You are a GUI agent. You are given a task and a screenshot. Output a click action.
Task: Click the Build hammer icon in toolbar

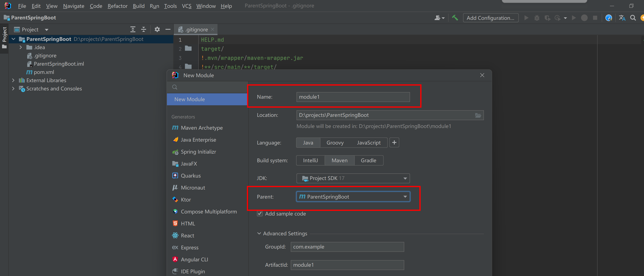point(455,18)
